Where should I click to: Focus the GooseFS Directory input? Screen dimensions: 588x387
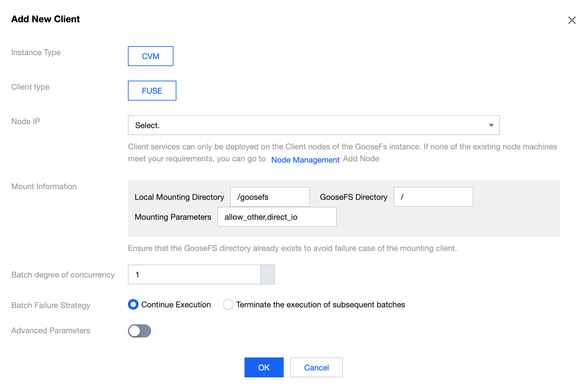coord(433,197)
